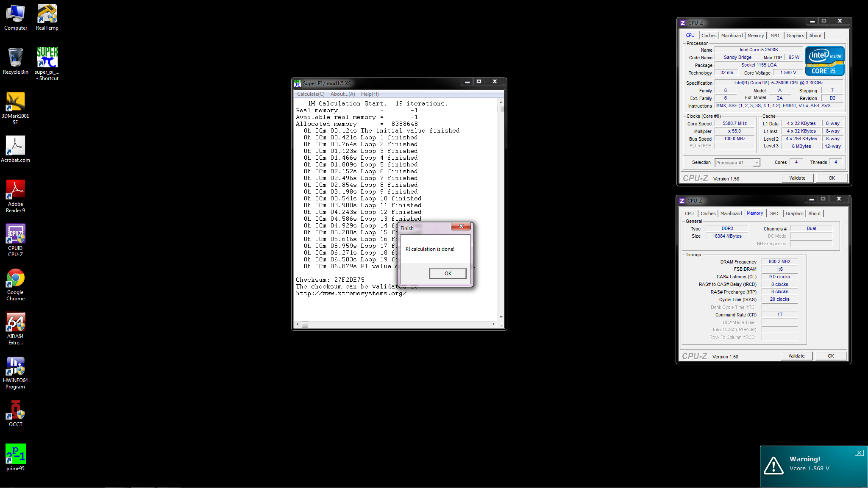
Task: Select SPD tab in bottom CPU-Z window
Action: 774,213
